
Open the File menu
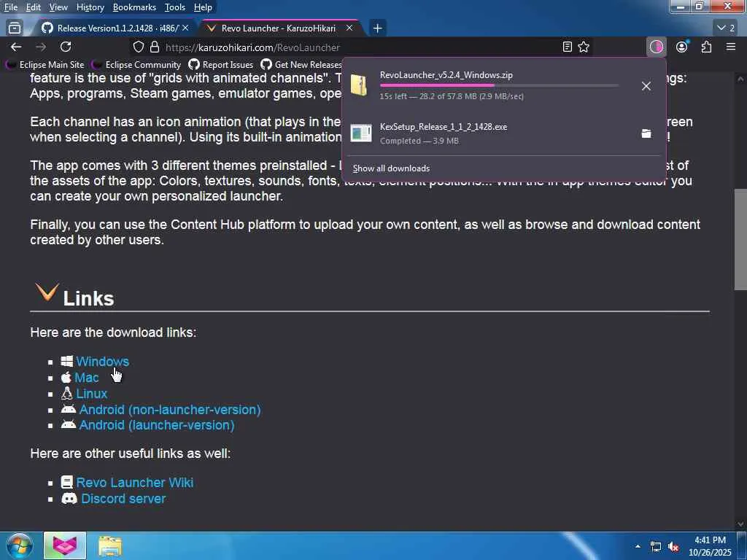[11, 7]
